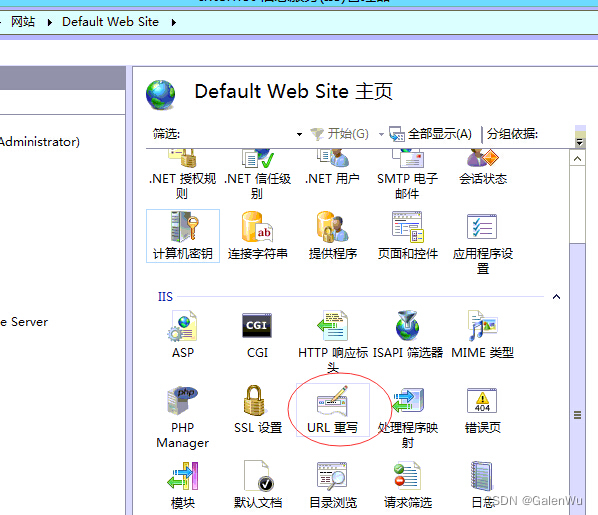Open the CGI feature icon
The width and height of the screenshot is (598, 515).
(257, 335)
